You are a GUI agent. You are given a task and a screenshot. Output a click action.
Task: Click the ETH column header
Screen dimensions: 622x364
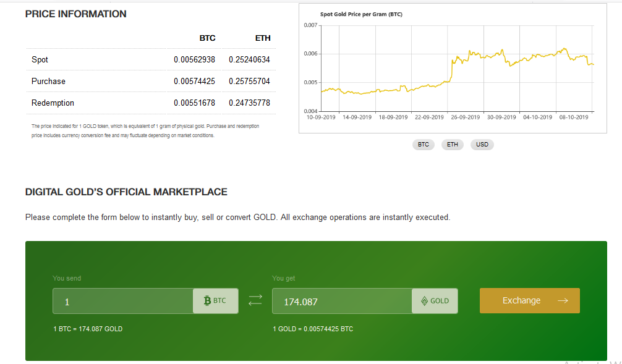click(263, 38)
